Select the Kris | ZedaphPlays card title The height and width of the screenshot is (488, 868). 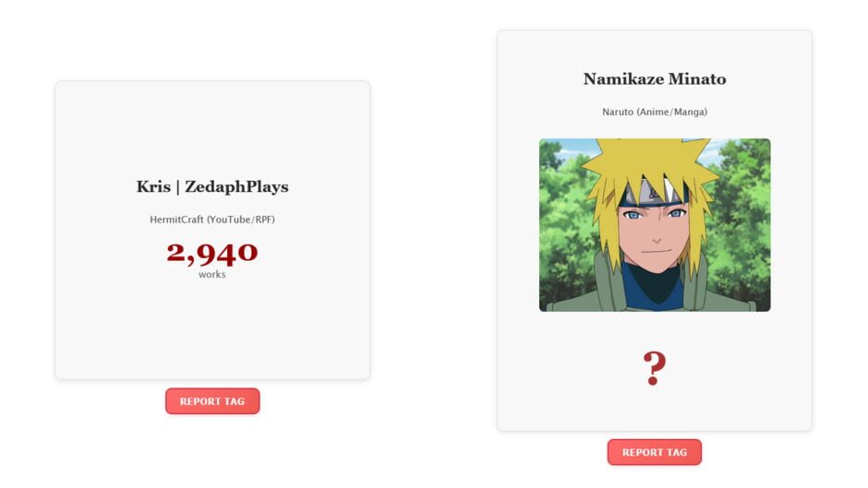point(212,186)
